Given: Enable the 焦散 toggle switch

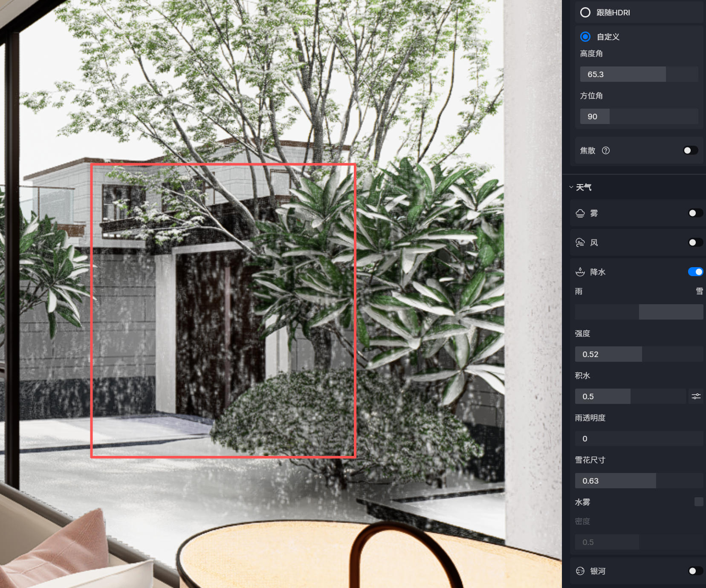Looking at the screenshot, I should (690, 150).
